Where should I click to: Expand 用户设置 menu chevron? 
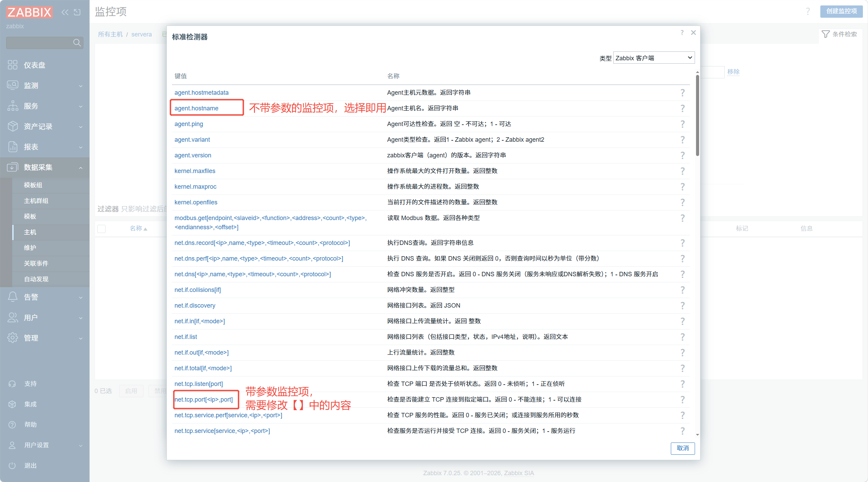[x=81, y=446]
